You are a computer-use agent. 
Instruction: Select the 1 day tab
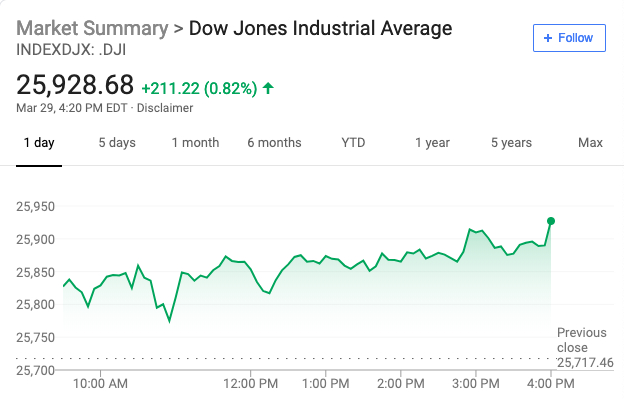coord(39,142)
